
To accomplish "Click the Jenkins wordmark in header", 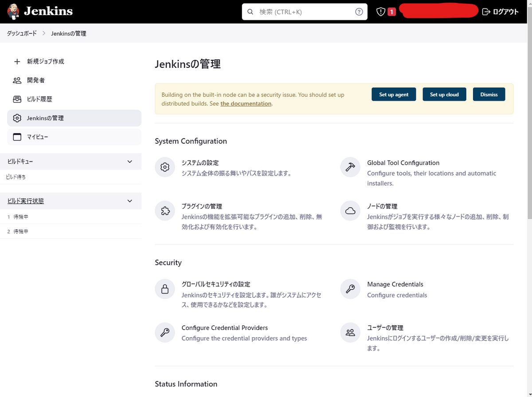I will pyautogui.click(x=48, y=12).
